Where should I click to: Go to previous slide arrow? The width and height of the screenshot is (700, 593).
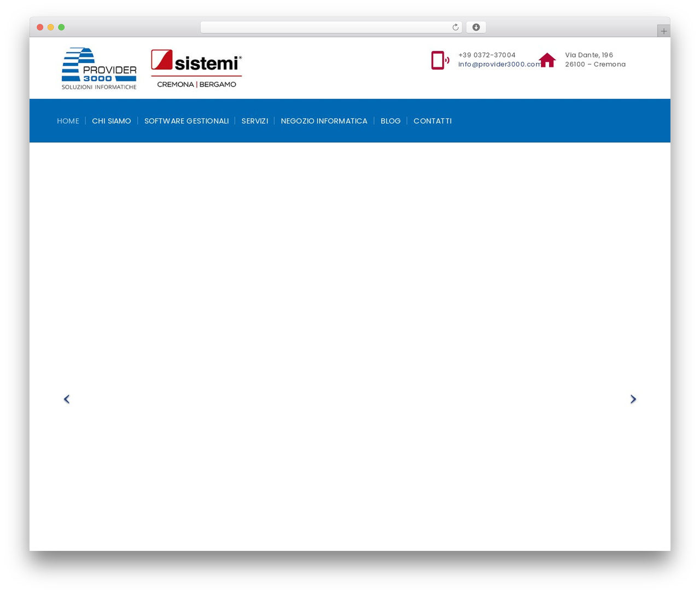pyautogui.click(x=67, y=399)
